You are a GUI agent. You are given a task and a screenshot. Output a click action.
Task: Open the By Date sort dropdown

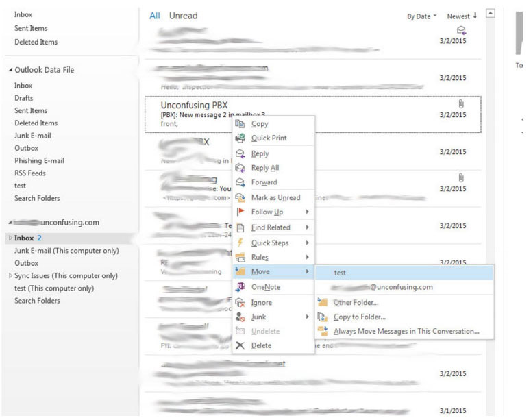(x=422, y=16)
